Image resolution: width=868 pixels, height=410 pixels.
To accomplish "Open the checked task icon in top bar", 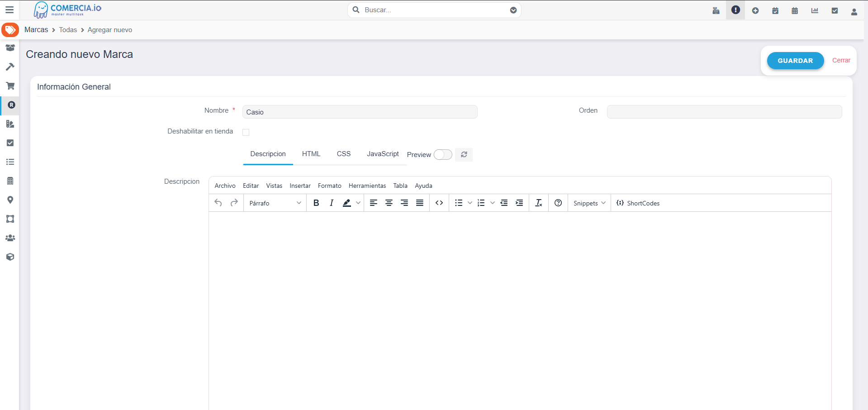I will click(x=835, y=10).
